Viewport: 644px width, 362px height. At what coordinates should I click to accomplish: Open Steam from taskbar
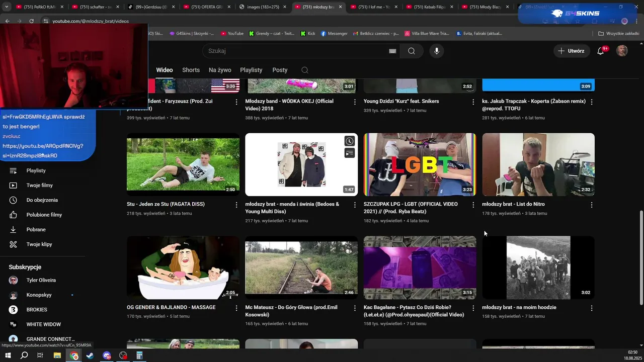click(x=90, y=355)
